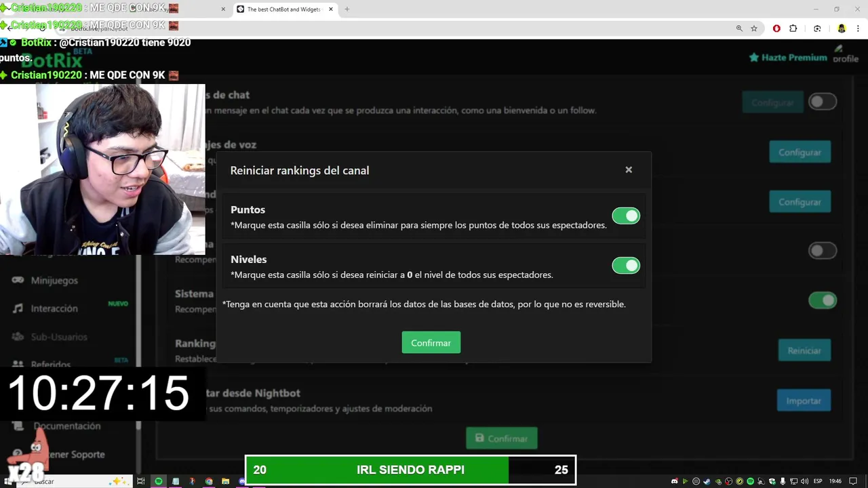Click the Steam tray icon
This screenshot has height=488, width=868.
[x=707, y=481]
